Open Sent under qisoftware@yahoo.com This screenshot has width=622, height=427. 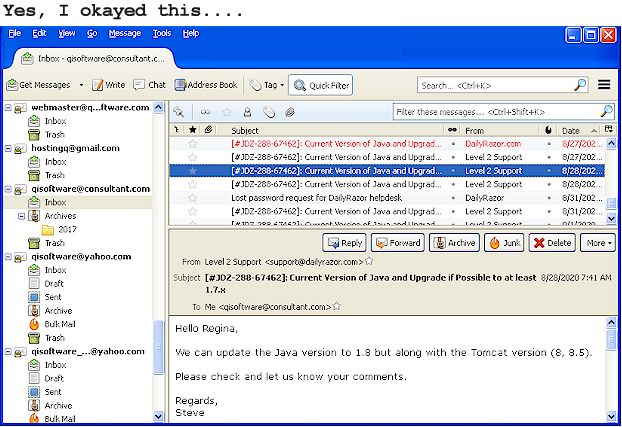(x=45, y=297)
